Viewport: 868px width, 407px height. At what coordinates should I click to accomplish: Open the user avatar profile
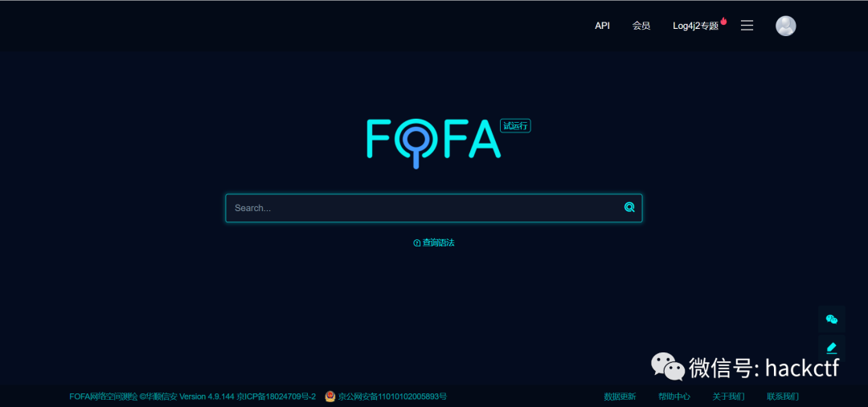click(x=785, y=26)
